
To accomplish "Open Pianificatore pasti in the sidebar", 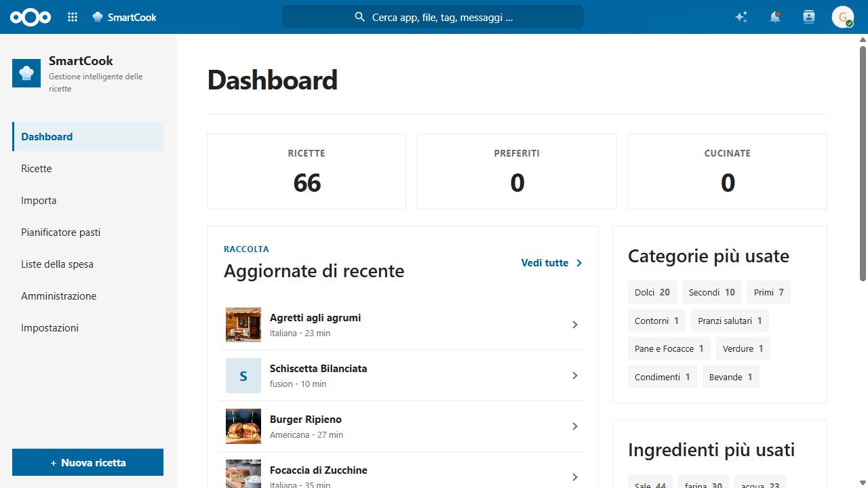I will click(x=88, y=232).
